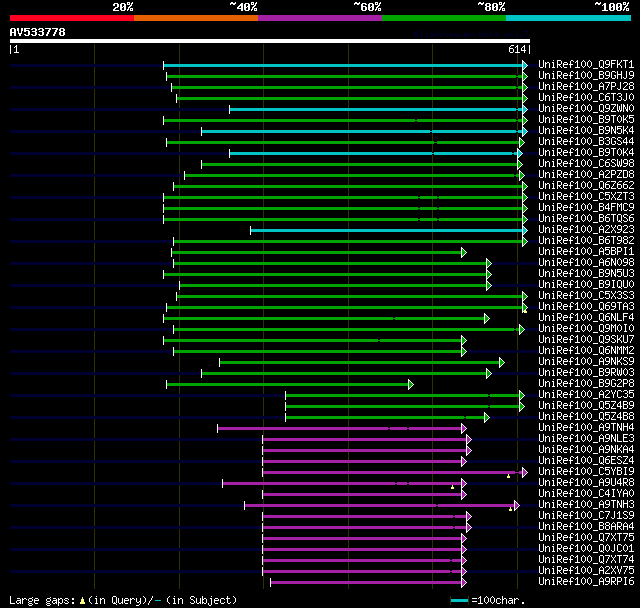Click the green ~80% identity legend segment
This screenshot has height=608, width=640.
(444, 18)
